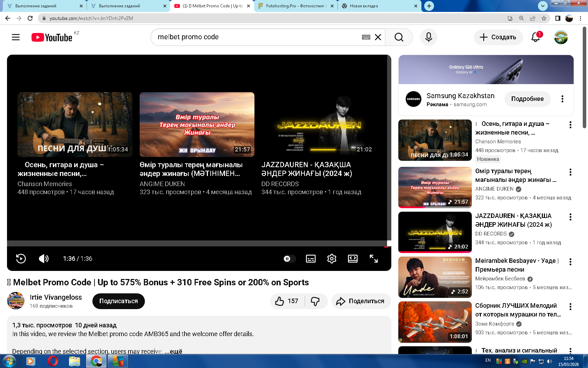Open the Samsung ad options menu
Image resolution: width=588 pixels, height=368 pixels.
tap(562, 99)
